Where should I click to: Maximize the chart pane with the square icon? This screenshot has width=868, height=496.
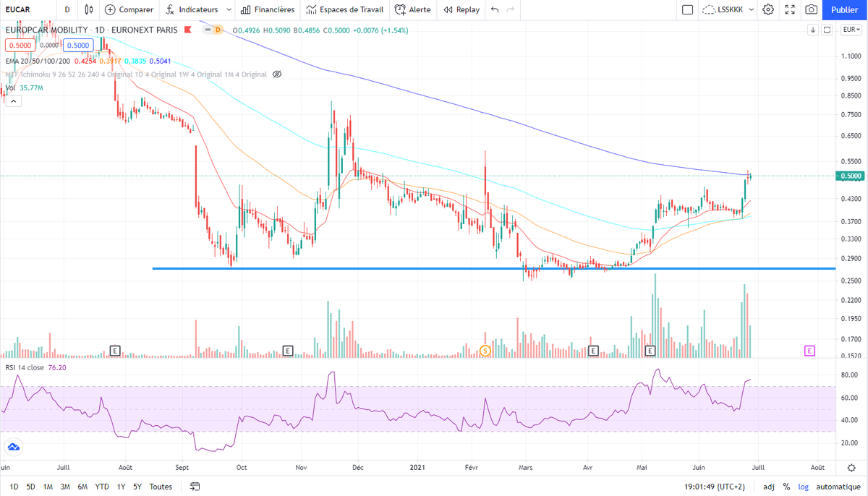point(827,30)
